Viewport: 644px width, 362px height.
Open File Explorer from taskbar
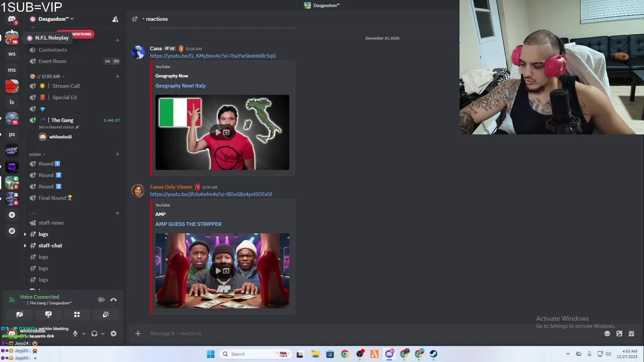tap(315, 354)
